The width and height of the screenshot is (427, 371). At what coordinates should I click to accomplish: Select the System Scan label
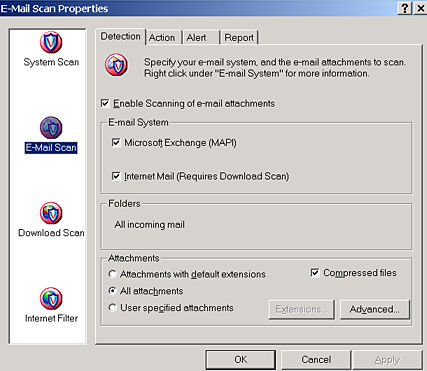pyautogui.click(x=51, y=62)
